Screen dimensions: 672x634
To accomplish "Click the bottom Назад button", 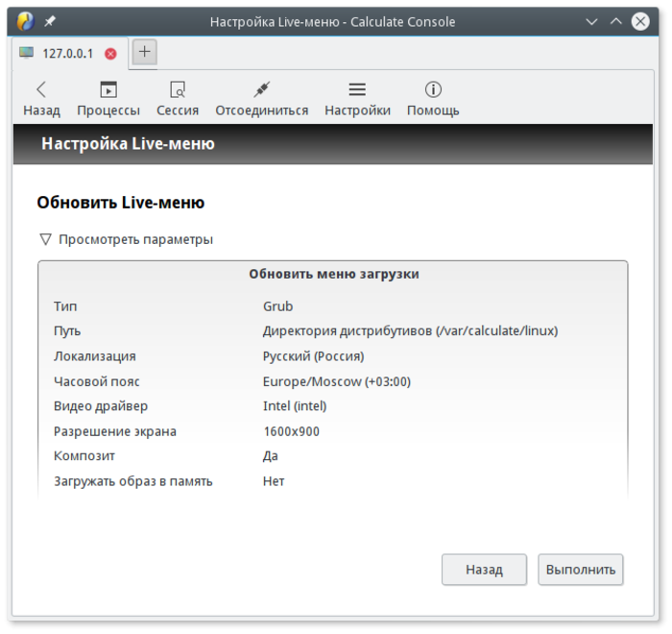I will click(x=484, y=570).
